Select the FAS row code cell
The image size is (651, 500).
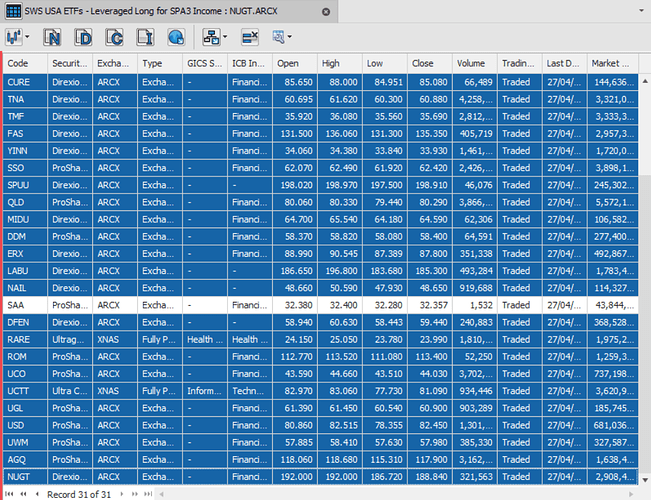pos(25,134)
